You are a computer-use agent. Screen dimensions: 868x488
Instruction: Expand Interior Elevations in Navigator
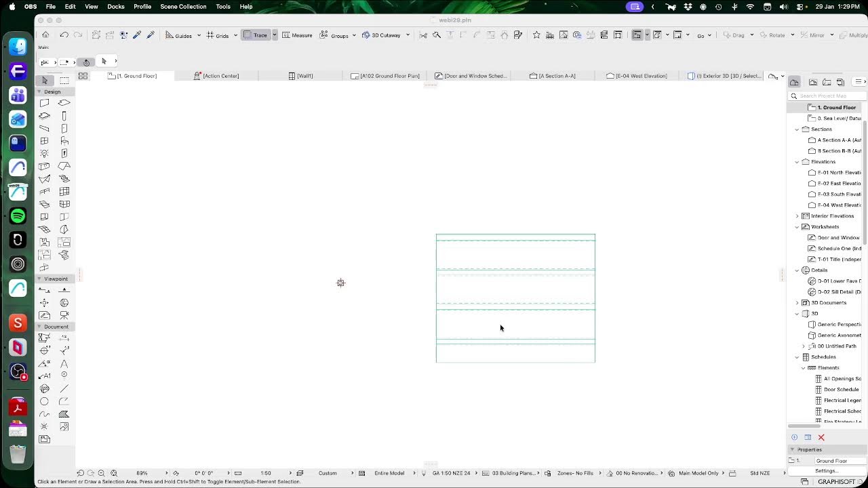tap(797, 216)
